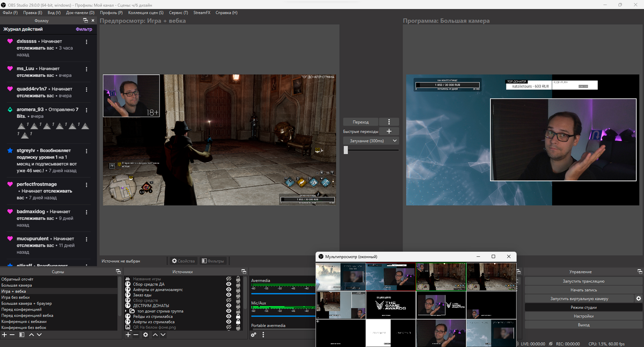Select The Game Awards multiview thumbnail

(390, 305)
